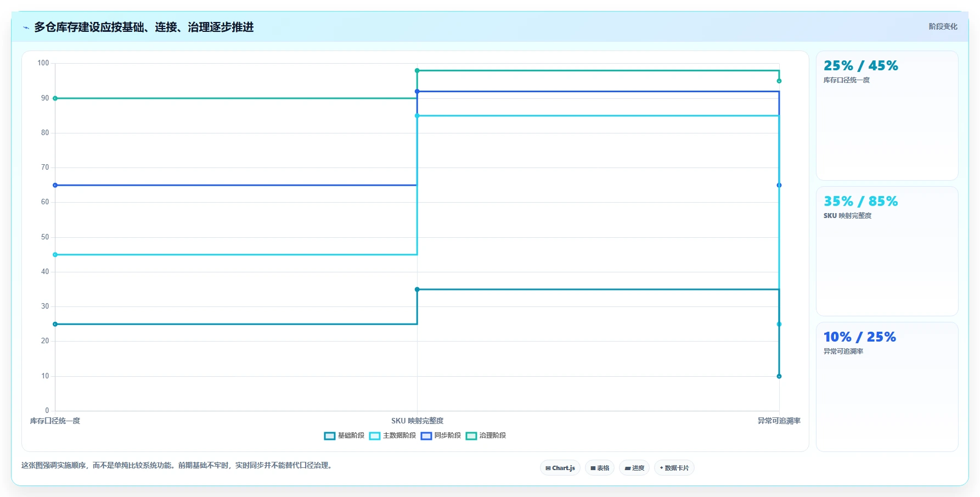Click the 数据卡片 chip button
The image size is (980, 497).
pyautogui.click(x=674, y=468)
